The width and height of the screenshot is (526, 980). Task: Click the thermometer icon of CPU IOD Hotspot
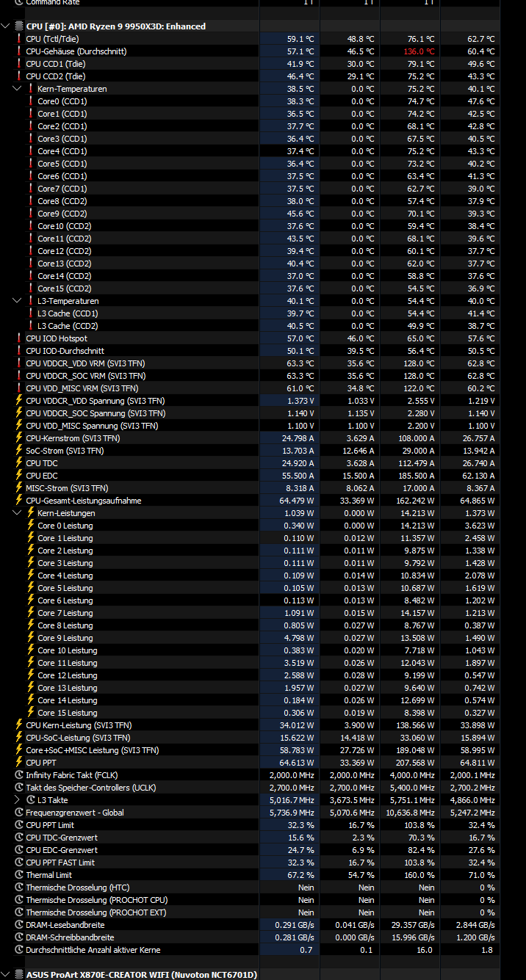click(x=18, y=338)
